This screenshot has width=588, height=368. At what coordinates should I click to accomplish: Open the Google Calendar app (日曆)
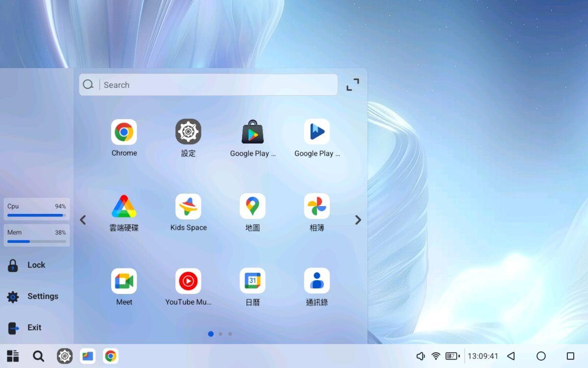(252, 281)
